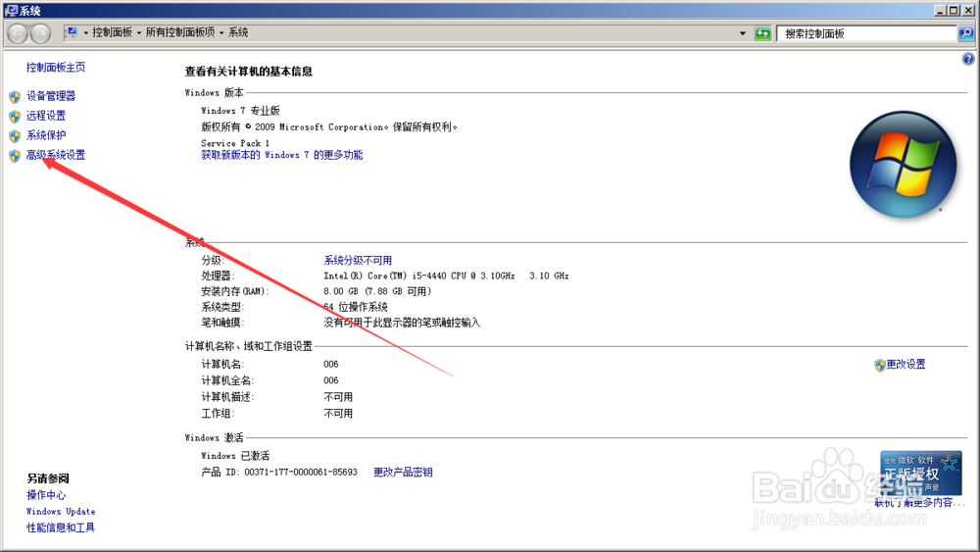This screenshot has width=980, height=552.
Task: Open 设备管理器 link
Action: click(51, 96)
